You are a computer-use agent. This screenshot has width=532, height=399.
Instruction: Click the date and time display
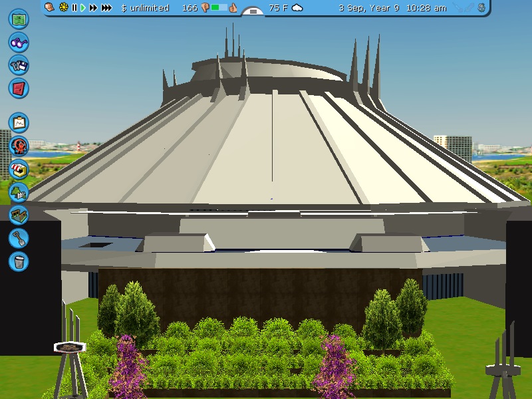[x=392, y=8]
